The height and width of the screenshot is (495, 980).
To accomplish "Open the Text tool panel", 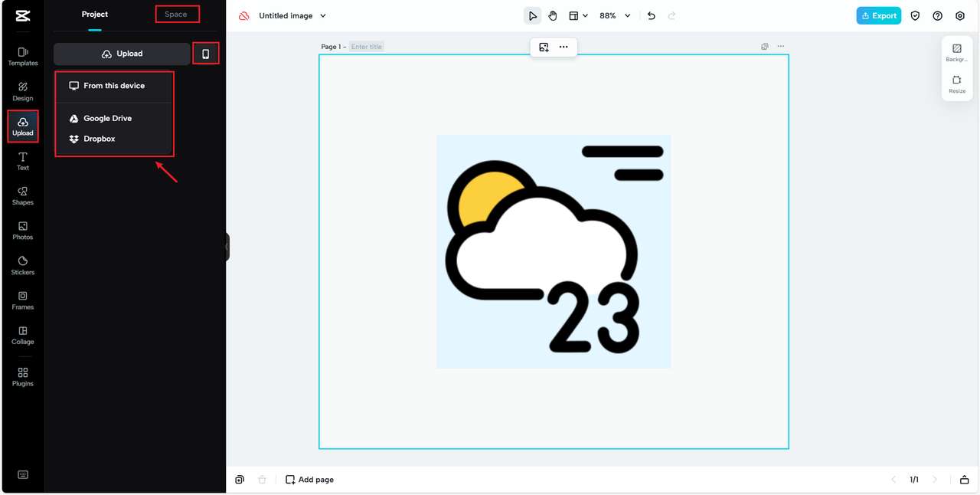I will (23, 161).
